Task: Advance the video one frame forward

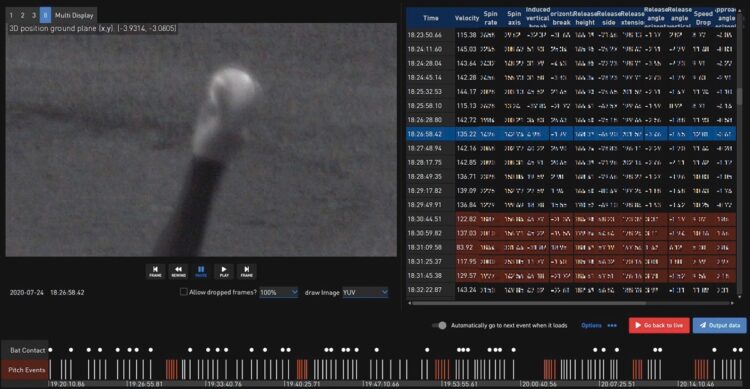Action: point(247,271)
